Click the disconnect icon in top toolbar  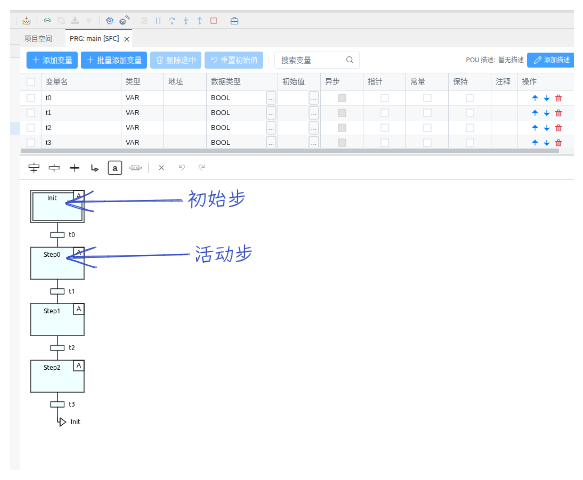61,20
